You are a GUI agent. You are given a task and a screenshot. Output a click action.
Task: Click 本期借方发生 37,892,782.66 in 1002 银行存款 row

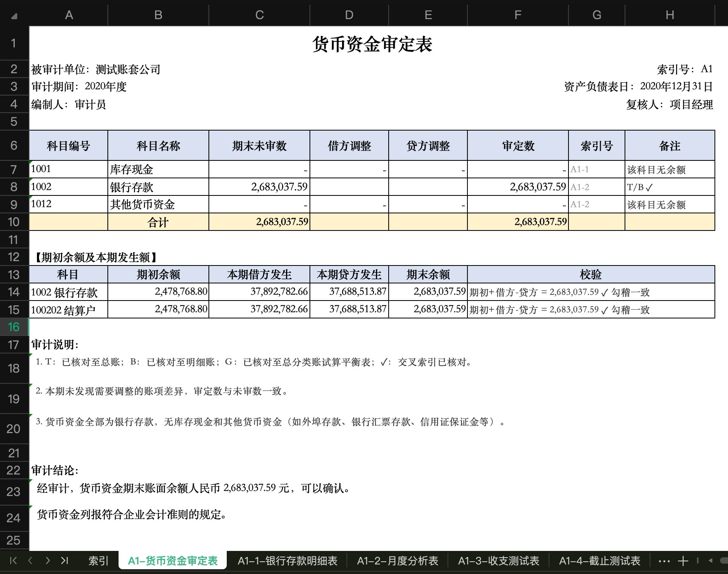point(259,292)
